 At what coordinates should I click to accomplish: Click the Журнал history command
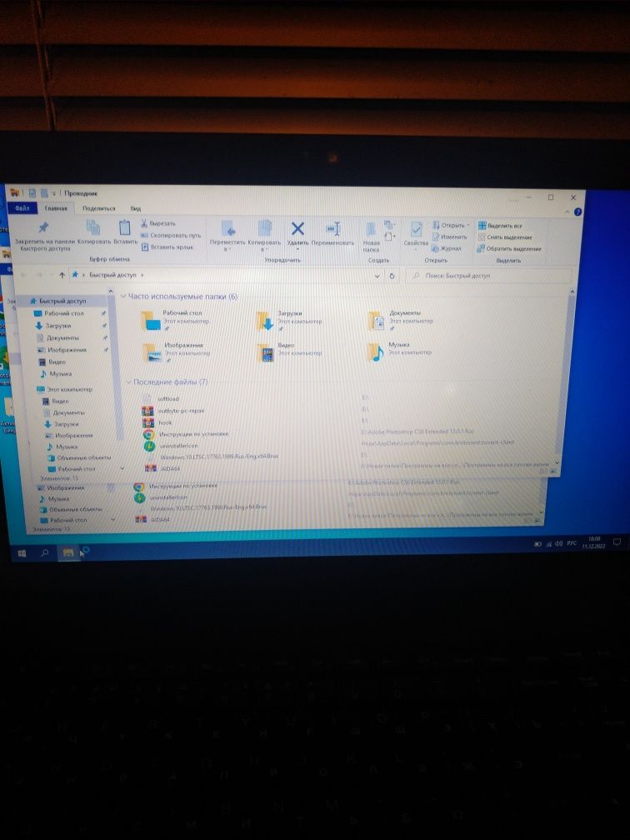pyautogui.click(x=447, y=248)
